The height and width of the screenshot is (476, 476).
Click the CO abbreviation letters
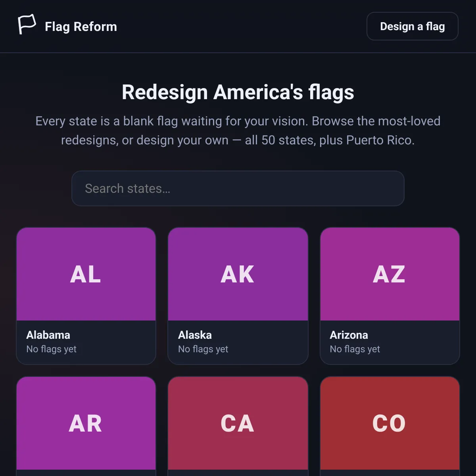point(389,423)
